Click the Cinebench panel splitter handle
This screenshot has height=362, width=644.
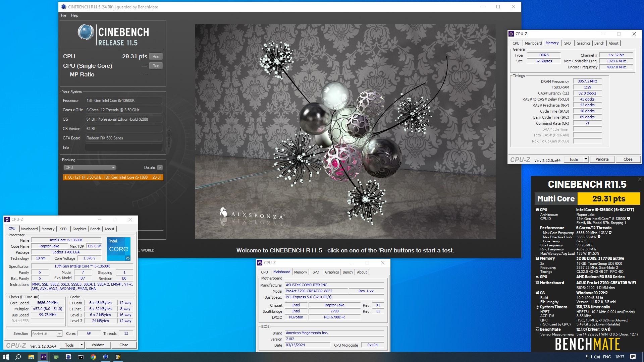pyautogui.click(x=169, y=138)
